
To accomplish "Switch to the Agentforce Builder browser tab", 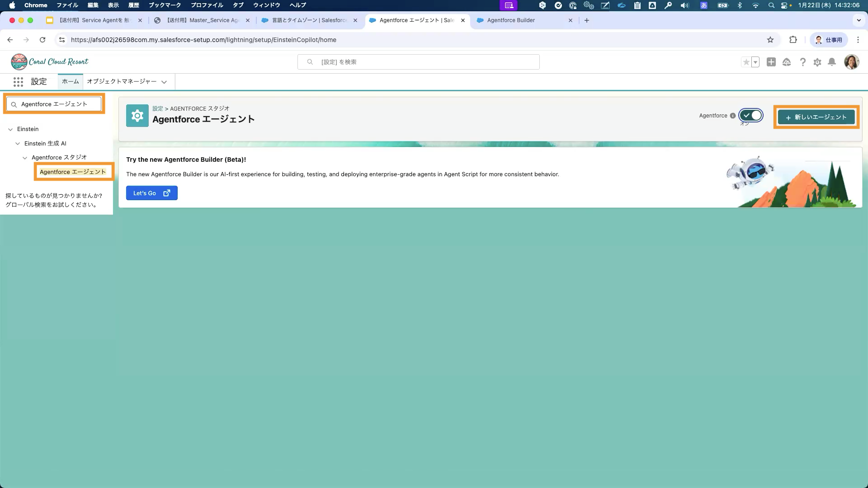I will 511,20.
